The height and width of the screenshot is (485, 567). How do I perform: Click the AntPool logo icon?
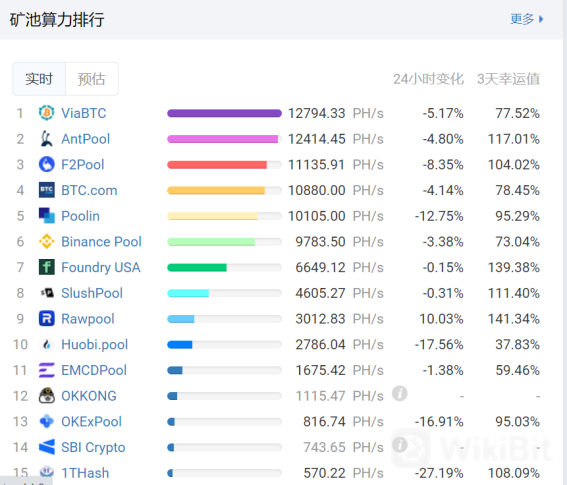47,139
